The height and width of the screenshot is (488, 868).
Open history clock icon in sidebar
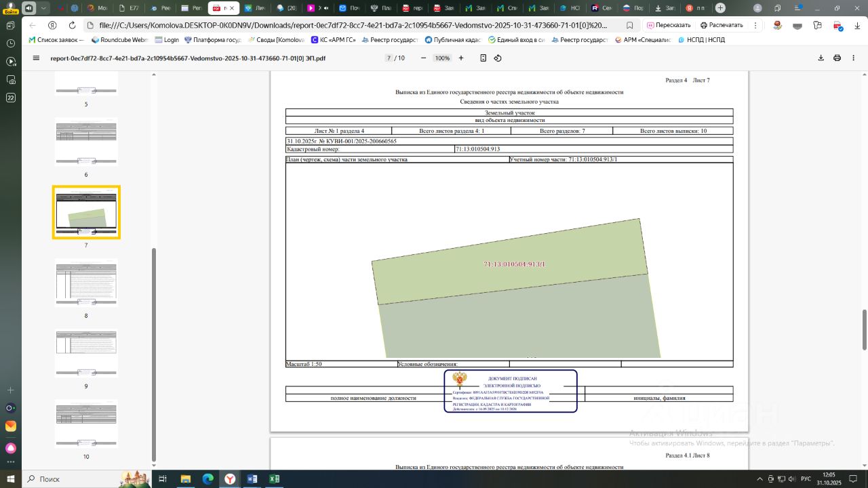tap(10, 43)
